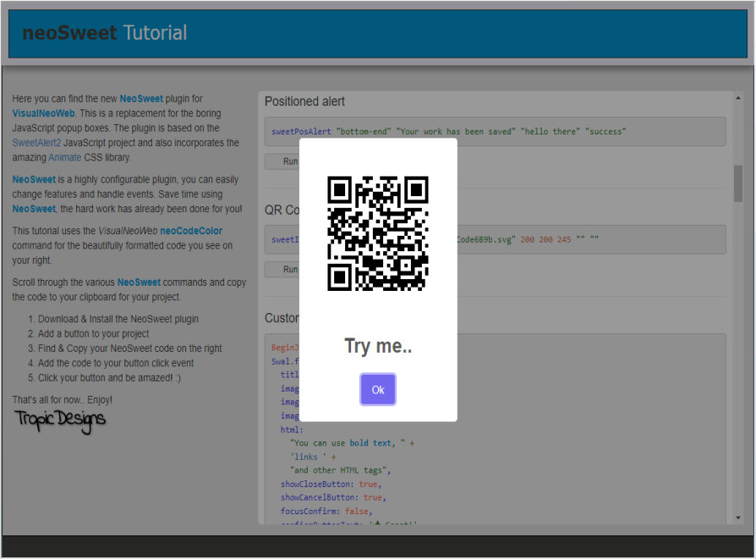Click the NeoSweet link in first sentence
This screenshot has height=559, width=756.
141,99
